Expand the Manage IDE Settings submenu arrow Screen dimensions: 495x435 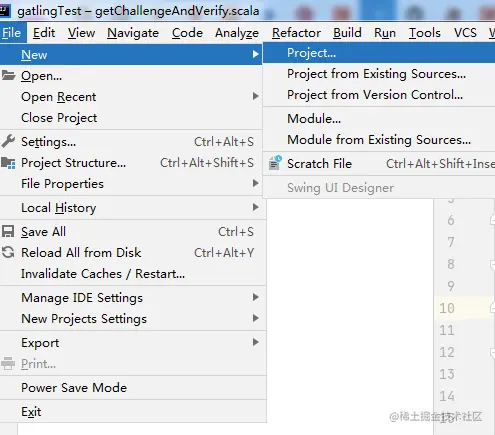tap(255, 297)
